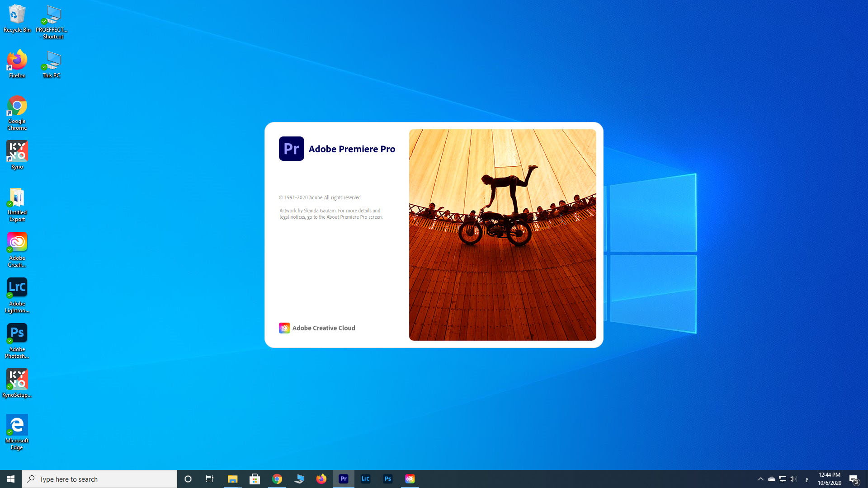Click the Premiere Pro taskbar icon

click(344, 479)
